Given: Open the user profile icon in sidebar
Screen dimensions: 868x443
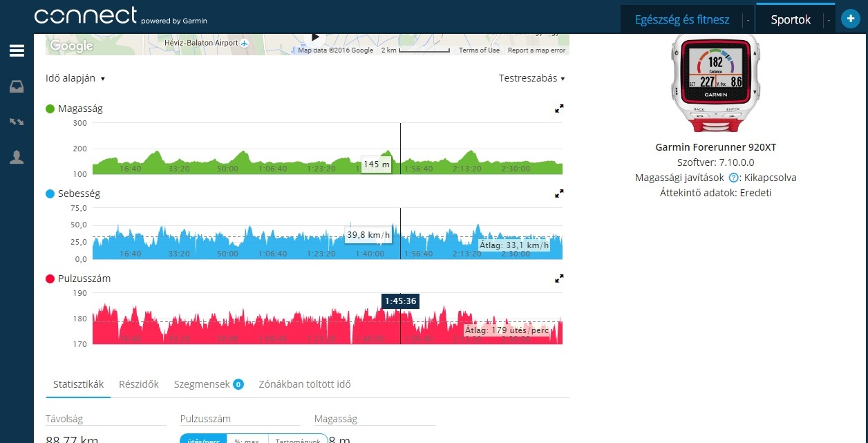Looking at the screenshot, I should click(x=17, y=157).
